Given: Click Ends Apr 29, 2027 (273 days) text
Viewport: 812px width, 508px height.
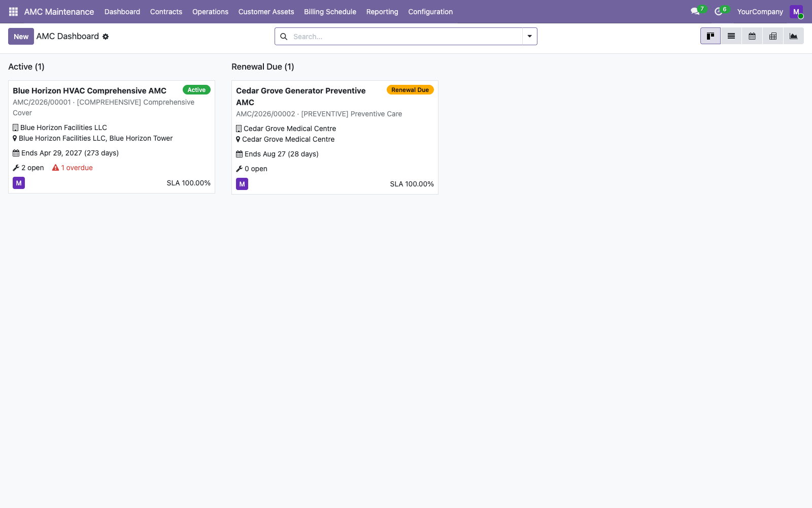Looking at the screenshot, I should click(x=70, y=153).
